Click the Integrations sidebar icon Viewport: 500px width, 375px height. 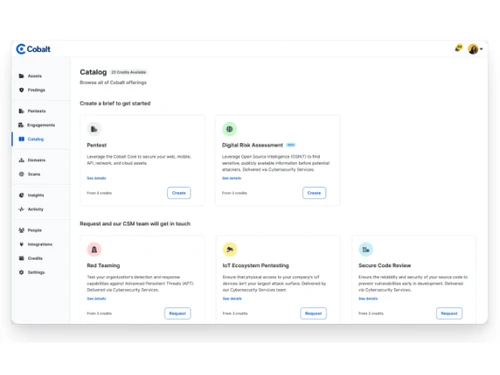click(x=21, y=244)
